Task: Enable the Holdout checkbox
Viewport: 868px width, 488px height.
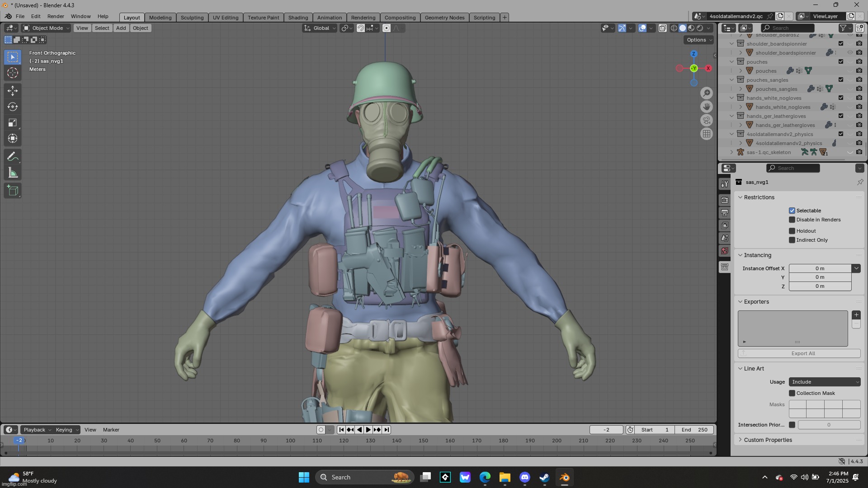Action: tap(792, 231)
